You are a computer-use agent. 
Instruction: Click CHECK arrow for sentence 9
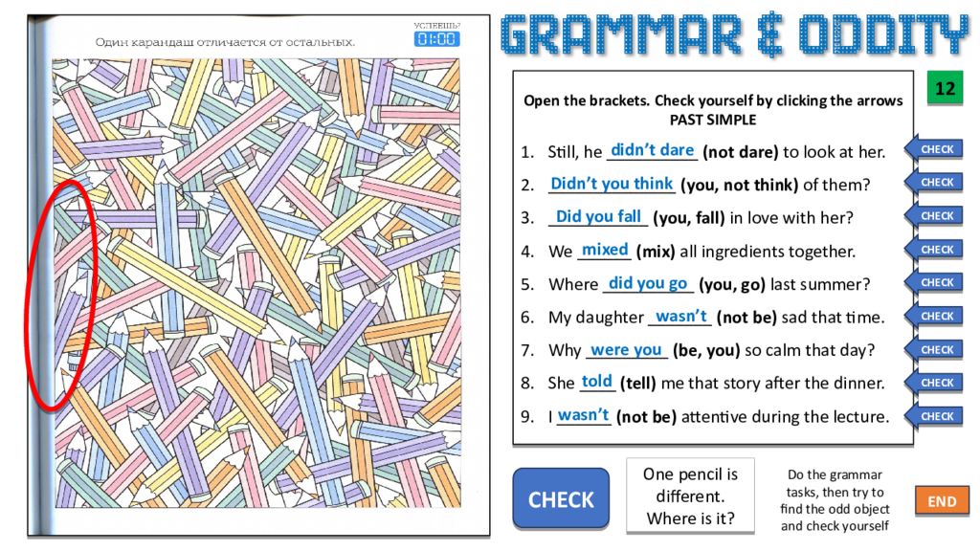tap(933, 416)
